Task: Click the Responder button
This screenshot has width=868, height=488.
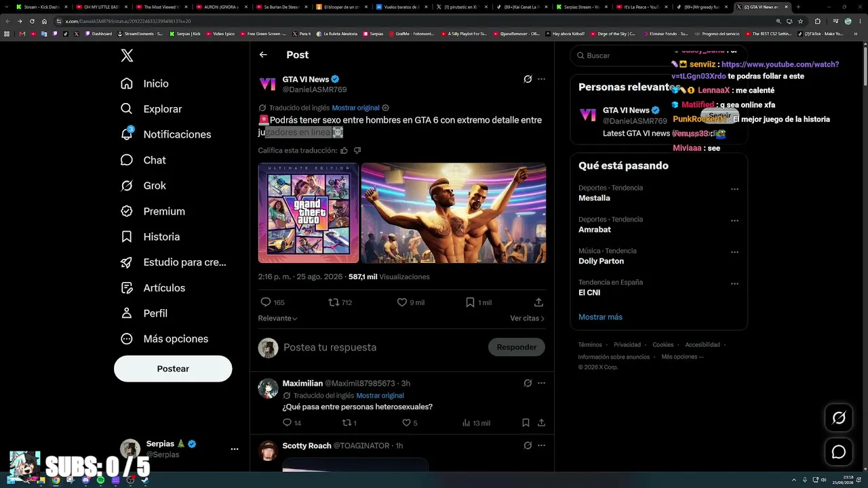Action: (x=517, y=347)
